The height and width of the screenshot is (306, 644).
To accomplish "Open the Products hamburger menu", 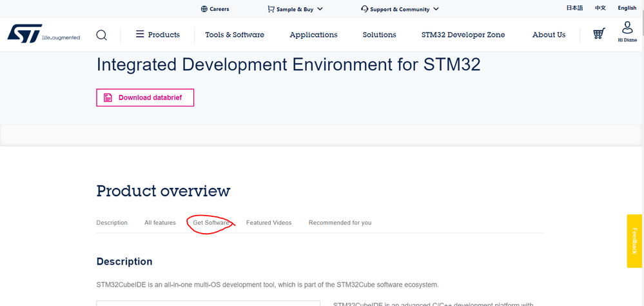I will (158, 35).
